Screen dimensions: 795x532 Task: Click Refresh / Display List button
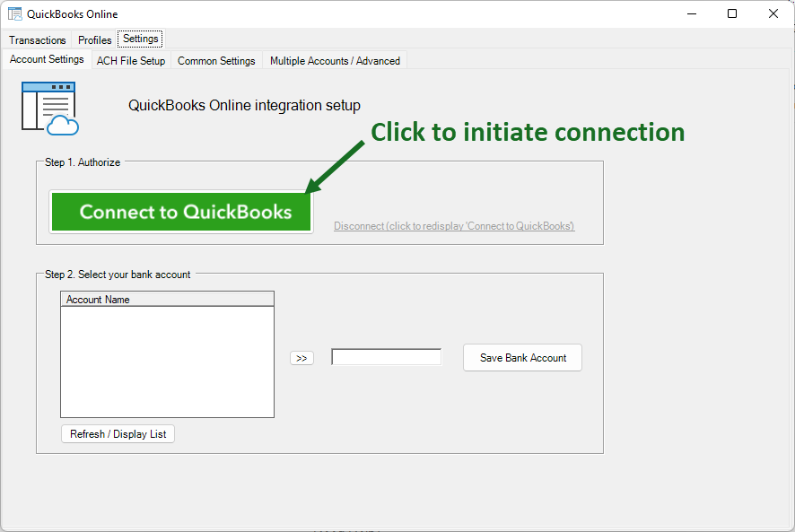click(118, 434)
